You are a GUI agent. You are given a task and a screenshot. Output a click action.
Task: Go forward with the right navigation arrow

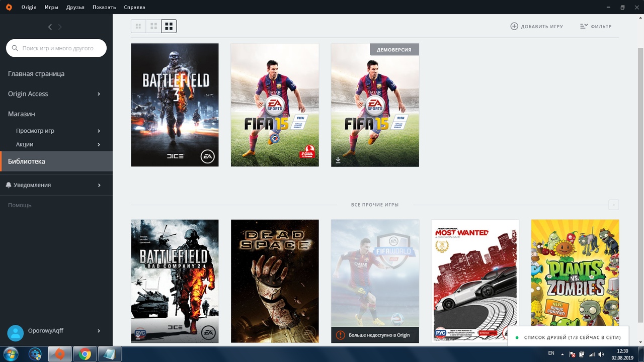(x=60, y=27)
